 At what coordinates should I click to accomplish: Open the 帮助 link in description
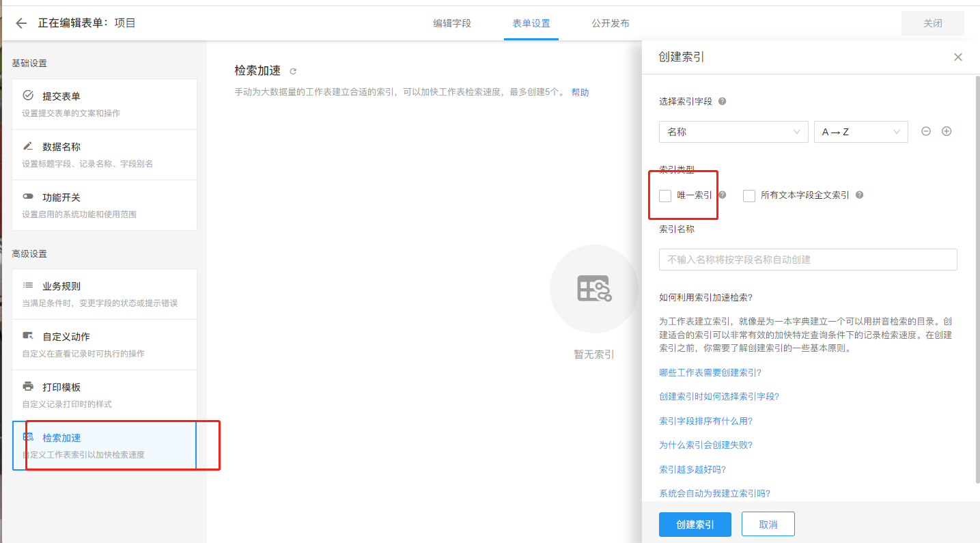(580, 92)
